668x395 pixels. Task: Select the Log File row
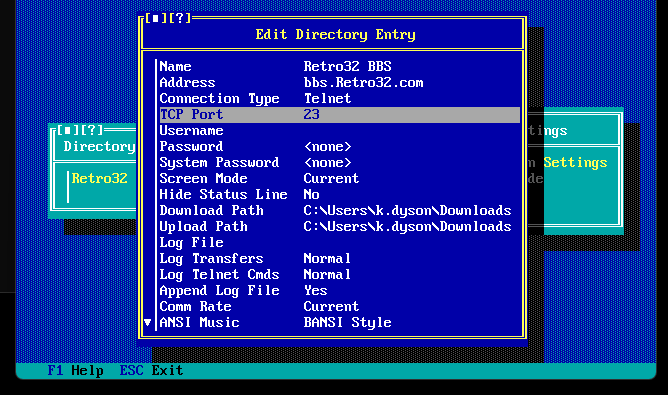click(340, 242)
